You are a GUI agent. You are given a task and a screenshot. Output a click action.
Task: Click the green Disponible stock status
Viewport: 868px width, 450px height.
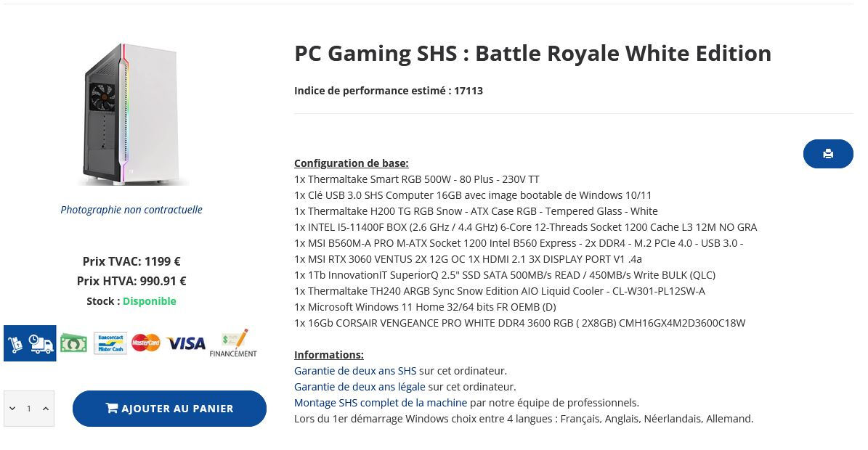(149, 301)
